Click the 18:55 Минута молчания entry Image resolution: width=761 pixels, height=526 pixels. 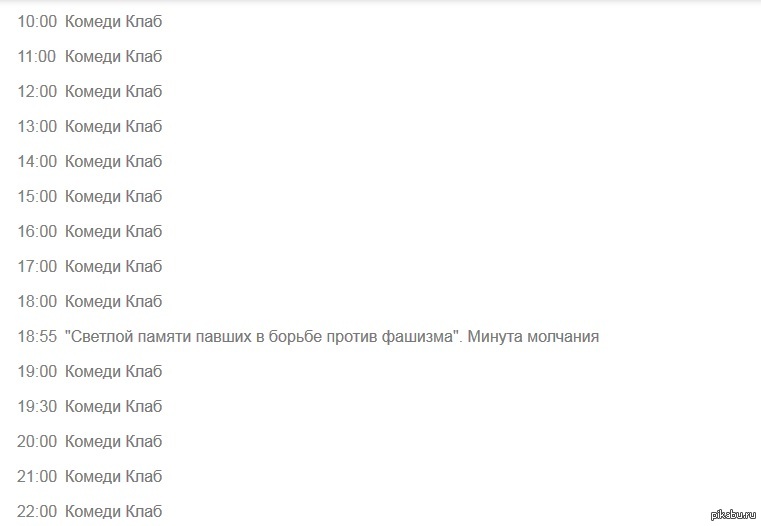click(308, 336)
